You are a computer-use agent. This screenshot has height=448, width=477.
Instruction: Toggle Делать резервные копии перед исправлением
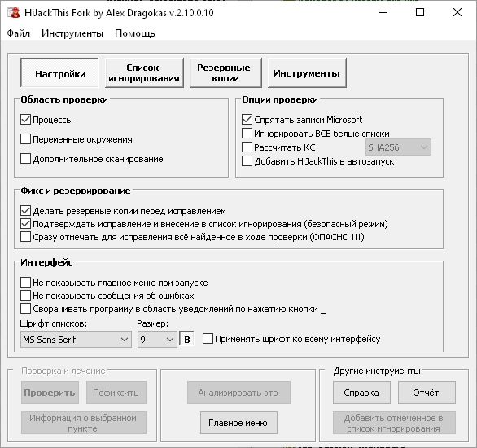pyautogui.click(x=25, y=211)
